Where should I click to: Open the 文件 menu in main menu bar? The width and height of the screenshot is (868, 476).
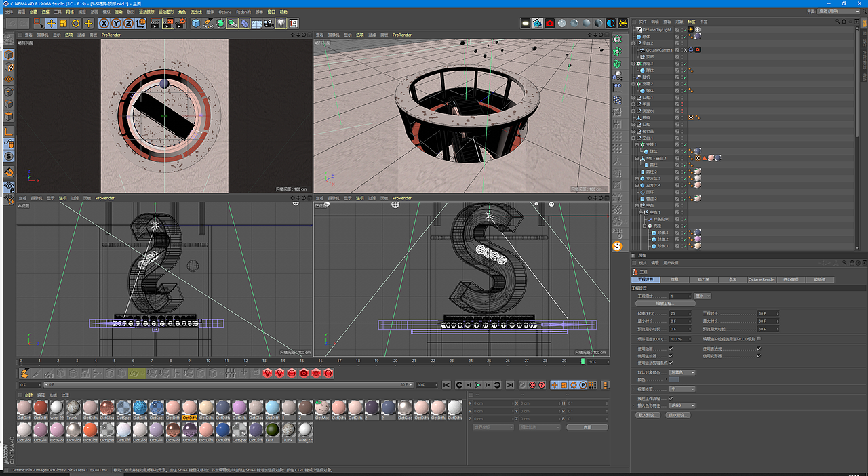click(9, 12)
